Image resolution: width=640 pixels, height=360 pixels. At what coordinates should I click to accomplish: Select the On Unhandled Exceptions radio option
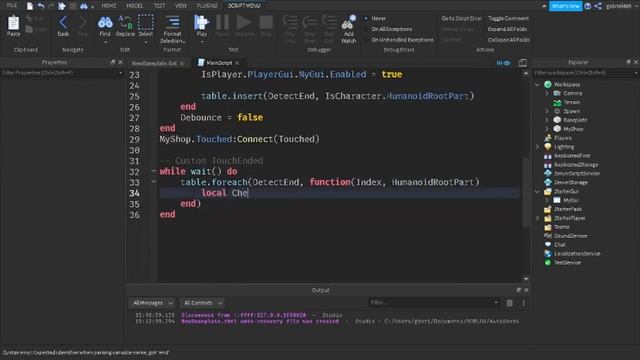point(366,40)
